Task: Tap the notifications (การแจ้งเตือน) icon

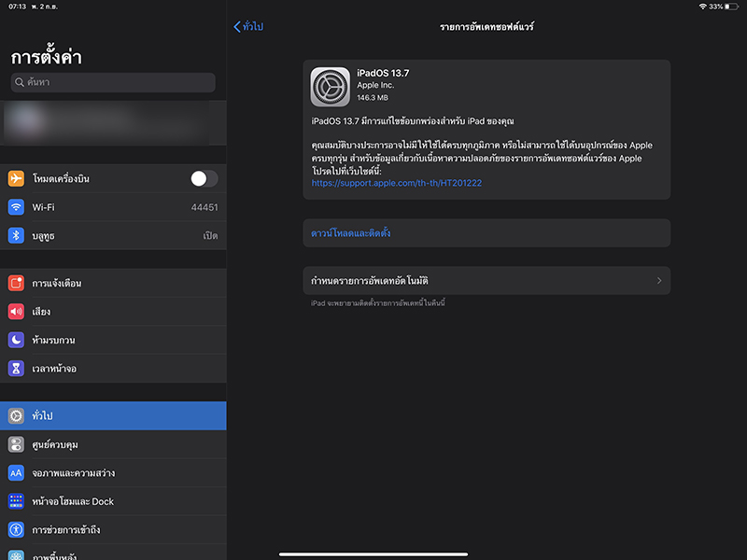Action: 16,283
